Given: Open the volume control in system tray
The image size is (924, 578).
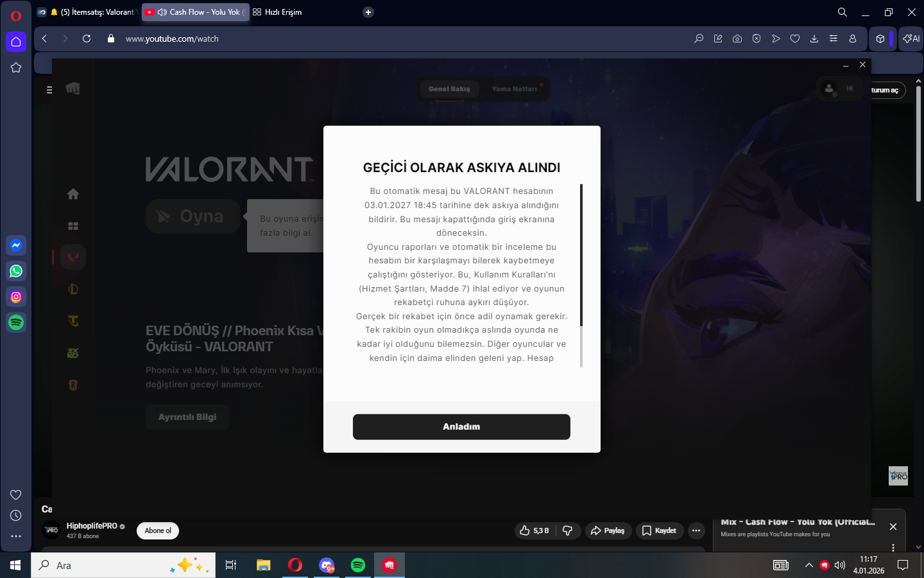Looking at the screenshot, I should (x=840, y=565).
